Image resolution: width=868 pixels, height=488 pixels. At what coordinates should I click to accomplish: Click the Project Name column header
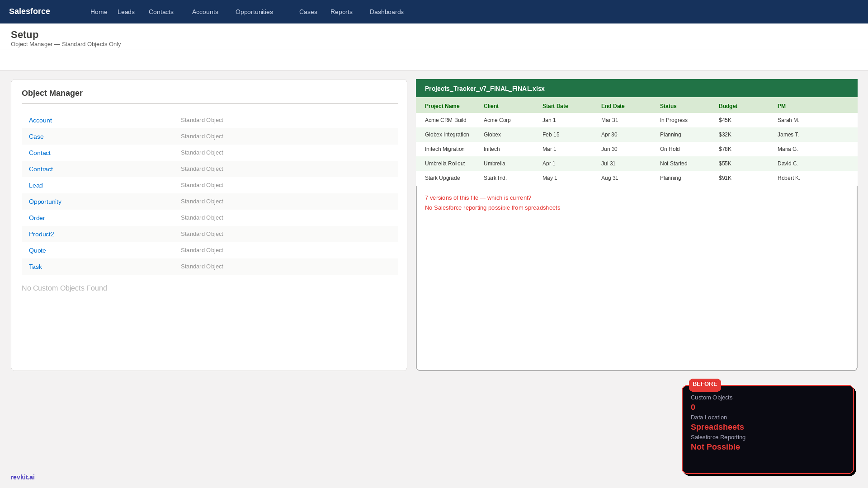coord(442,106)
